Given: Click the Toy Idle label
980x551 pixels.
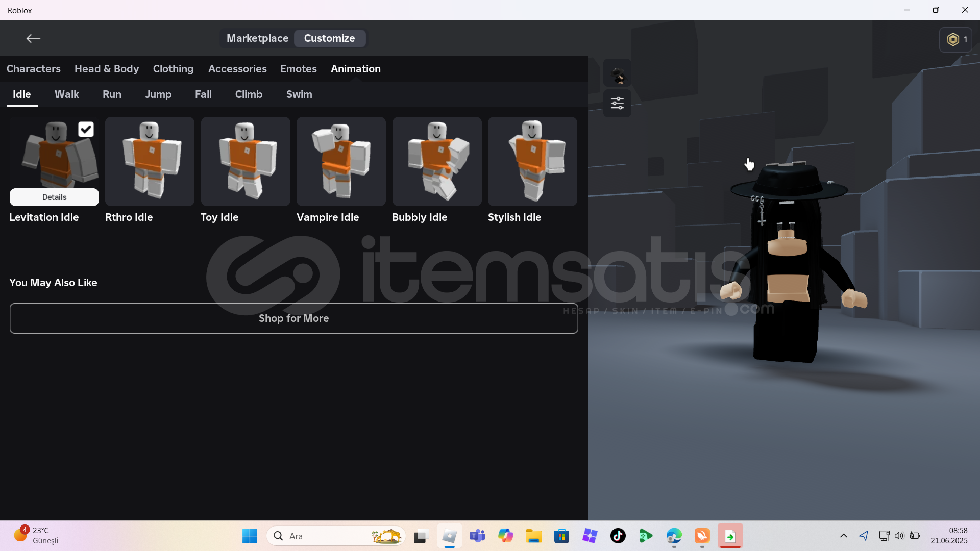Looking at the screenshot, I should [x=219, y=217].
